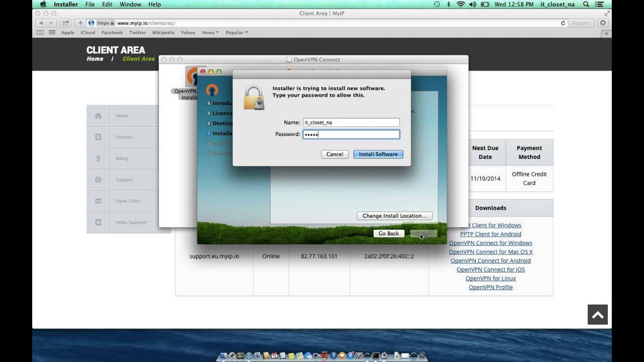
Task: Click Safari add bookmark plus button
Action: (80, 23)
